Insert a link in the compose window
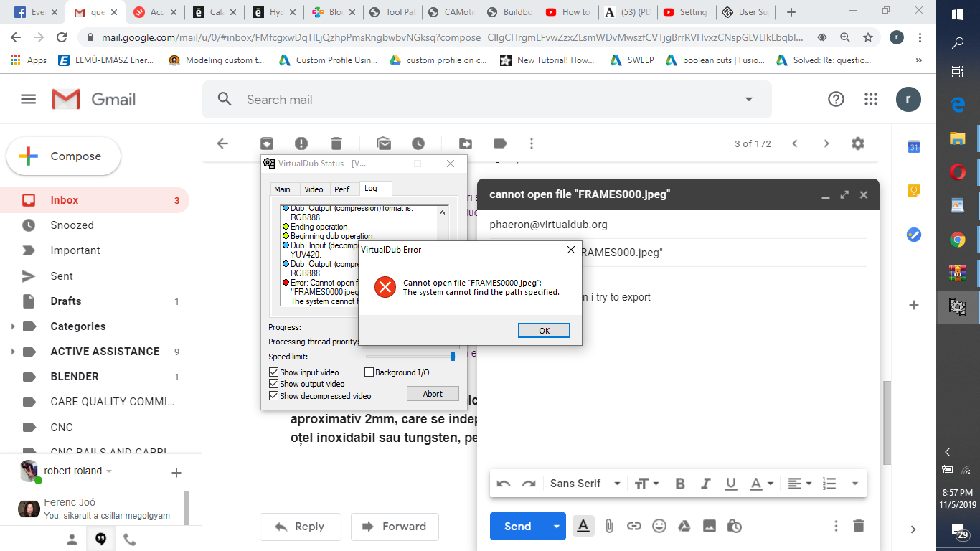The width and height of the screenshot is (980, 551). [634, 526]
